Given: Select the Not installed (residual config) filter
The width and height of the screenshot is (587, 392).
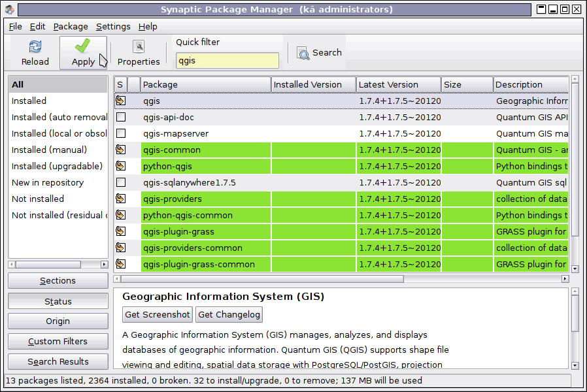Looking at the screenshot, I should coord(58,215).
